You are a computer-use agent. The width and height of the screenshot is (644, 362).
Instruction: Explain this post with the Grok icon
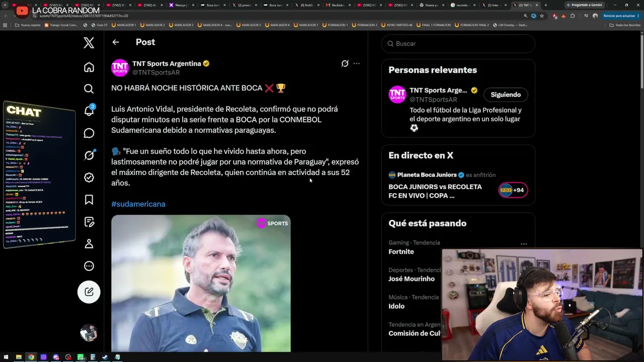point(345,63)
